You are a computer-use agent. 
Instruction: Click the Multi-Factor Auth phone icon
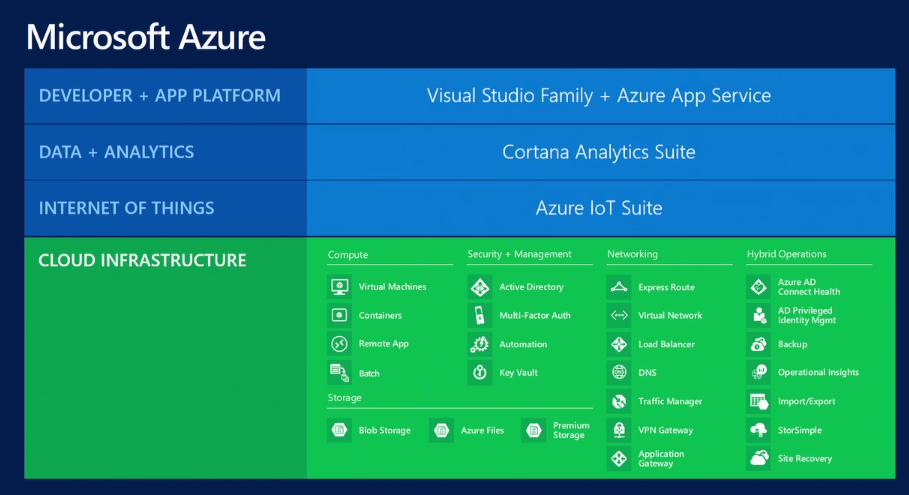479,315
